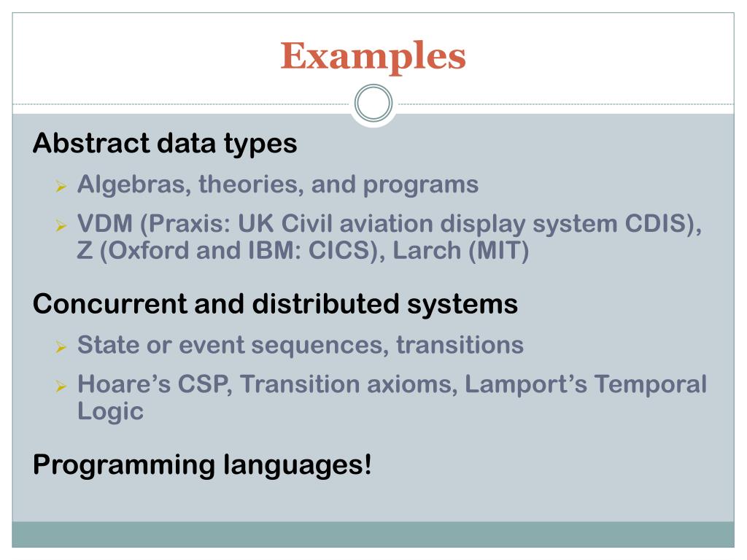Click the teal footer bar of the slide
747x560 pixels.
[373, 534]
